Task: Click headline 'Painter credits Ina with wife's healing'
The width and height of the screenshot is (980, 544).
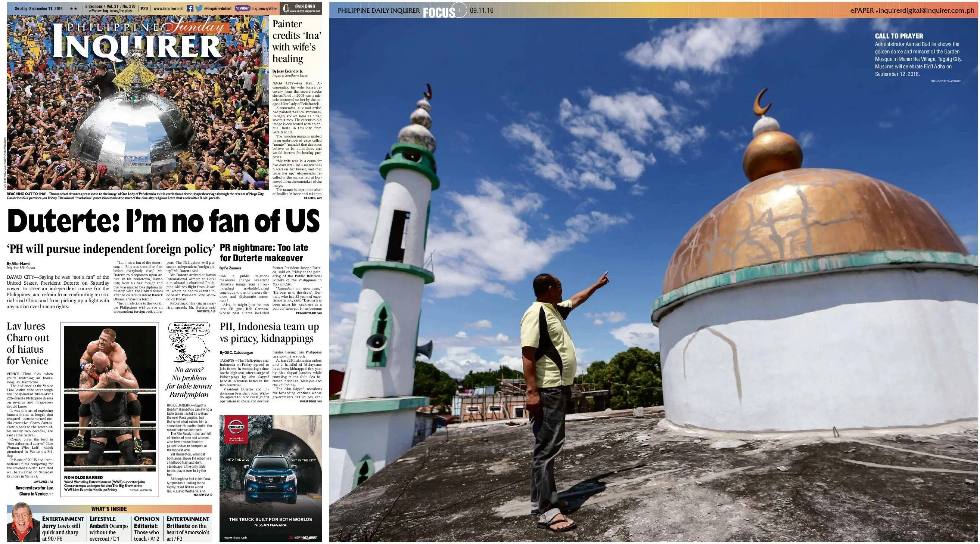Action: pyautogui.click(x=297, y=41)
